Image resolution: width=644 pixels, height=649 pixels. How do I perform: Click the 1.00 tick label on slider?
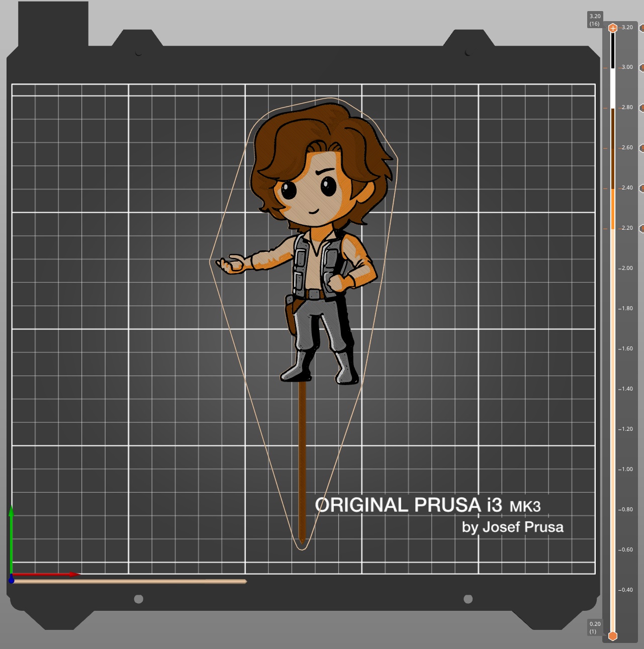click(627, 470)
